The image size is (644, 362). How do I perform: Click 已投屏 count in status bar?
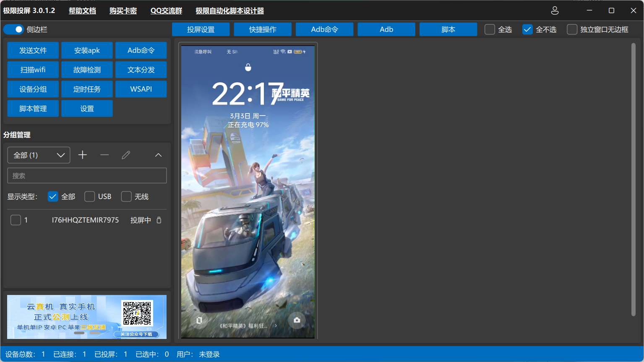click(x=111, y=354)
